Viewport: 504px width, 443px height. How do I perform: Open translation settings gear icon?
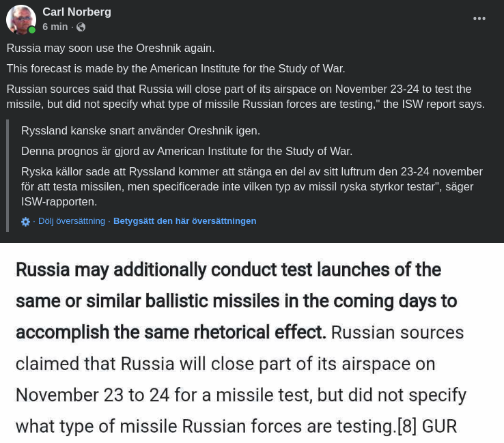(x=26, y=222)
